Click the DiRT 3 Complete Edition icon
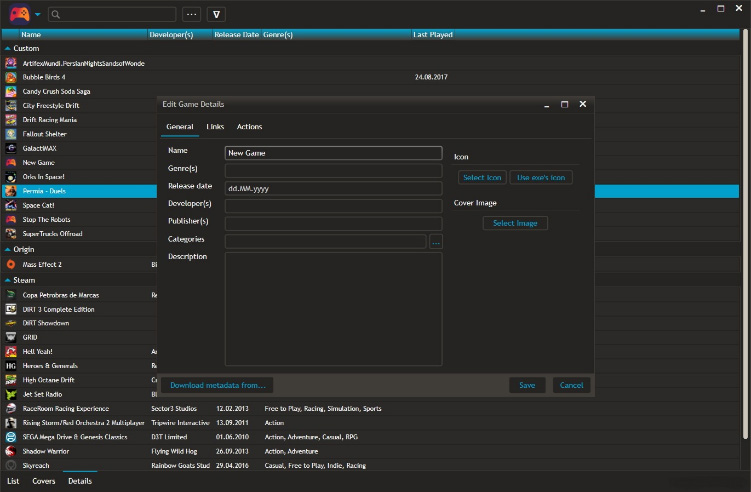This screenshot has width=751, height=492. tap(11, 309)
